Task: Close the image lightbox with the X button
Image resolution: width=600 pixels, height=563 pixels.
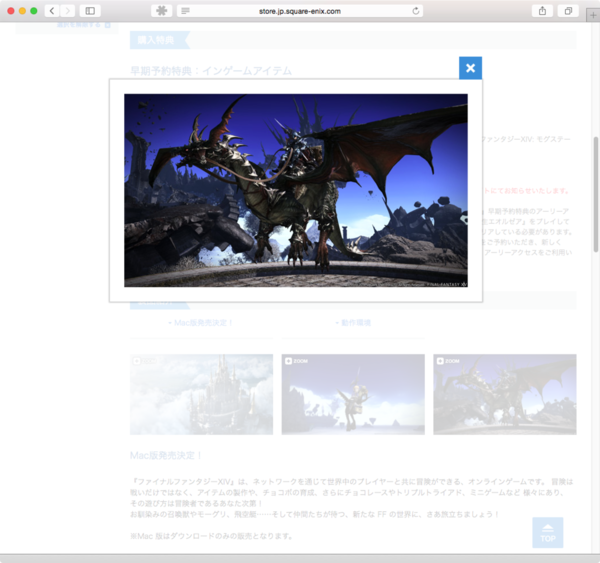Action: pyautogui.click(x=470, y=68)
